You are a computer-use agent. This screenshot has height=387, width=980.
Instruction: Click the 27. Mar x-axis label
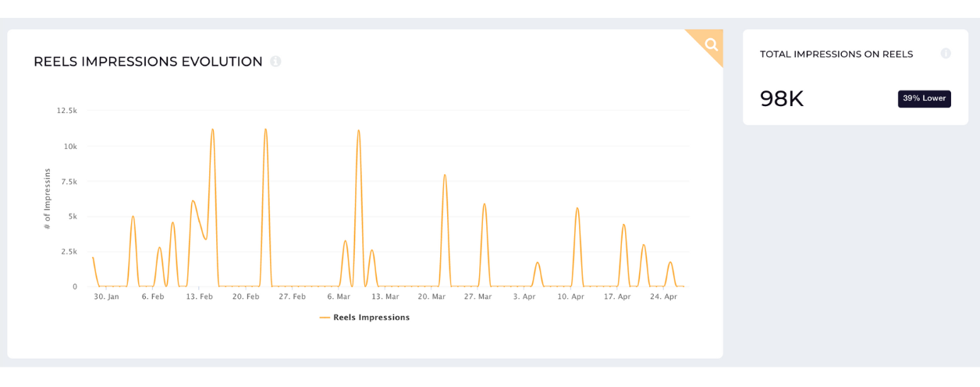pyautogui.click(x=478, y=297)
